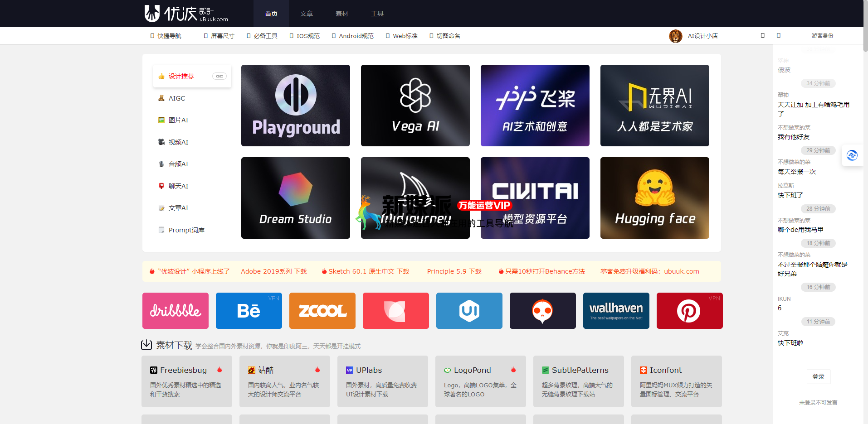Open the UPlabs resource card
The width and height of the screenshot is (868, 424).
click(x=383, y=381)
